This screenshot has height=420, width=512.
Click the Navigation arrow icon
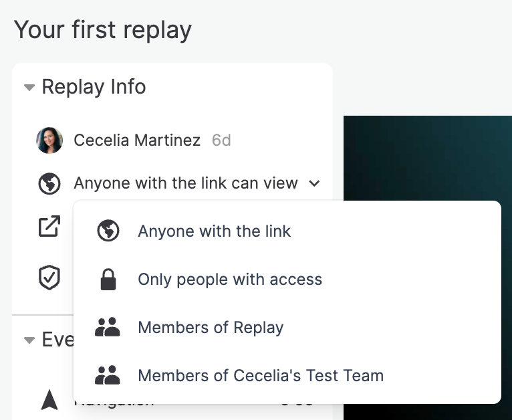[x=49, y=399]
